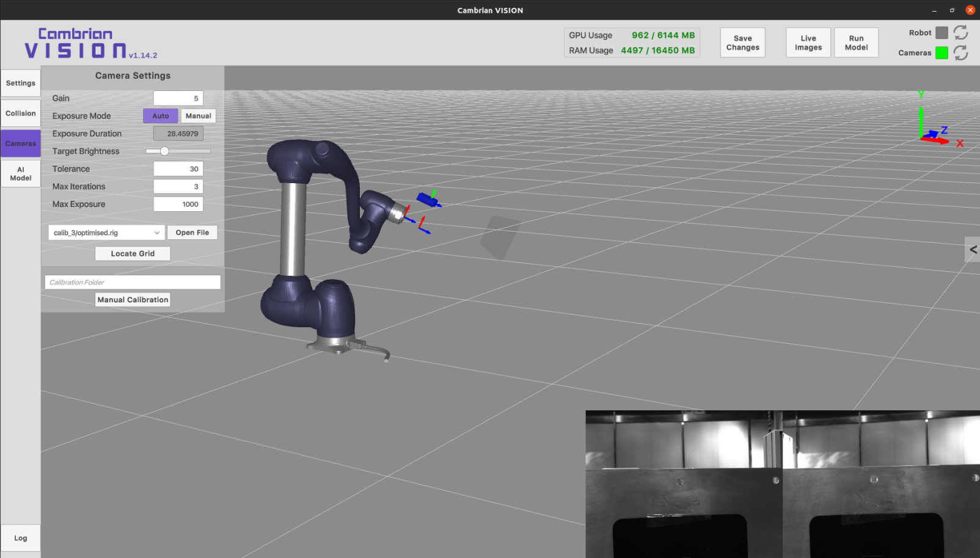
Task: Click the Calibration Folder input field
Action: click(133, 282)
